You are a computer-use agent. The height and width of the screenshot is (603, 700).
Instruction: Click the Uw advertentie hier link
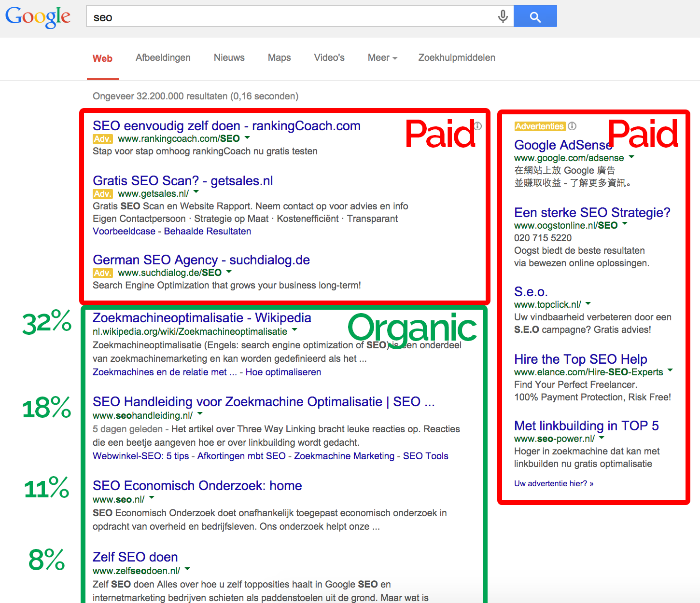click(x=553, y=483)
